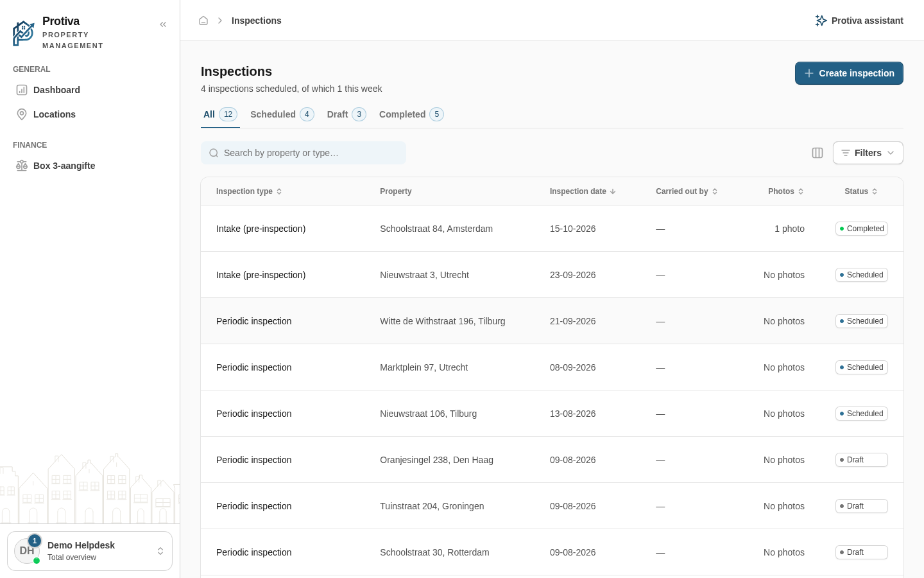
Task: Open the Schoolstraat 84, Amsterdam inspection row
Action: [x=552, y=229]
